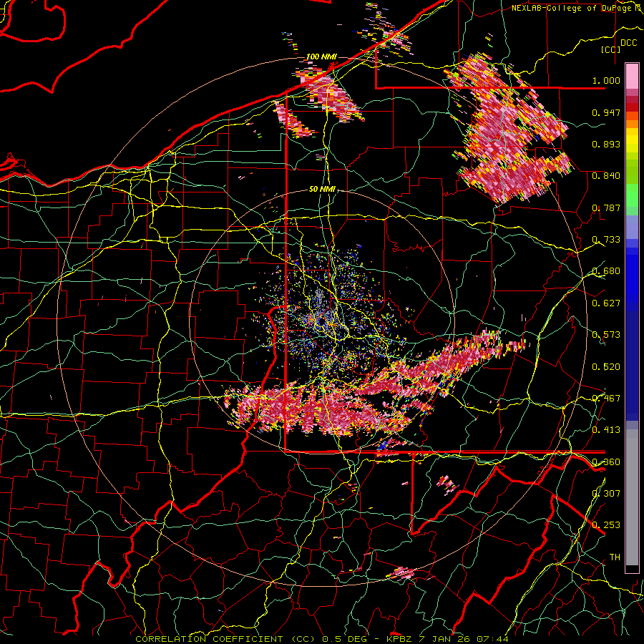Viewport: 644px width, 644px height.
Task: Click the 0.360 scale value
Action: pyautogui.click(x=606, y=462)
